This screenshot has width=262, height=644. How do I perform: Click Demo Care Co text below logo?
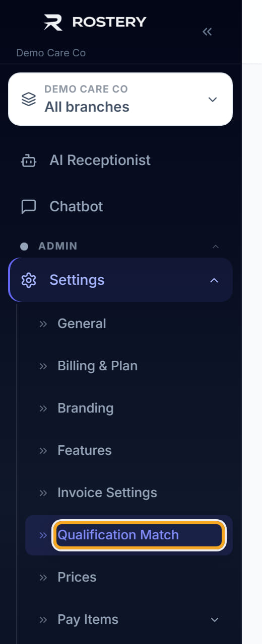51,53
